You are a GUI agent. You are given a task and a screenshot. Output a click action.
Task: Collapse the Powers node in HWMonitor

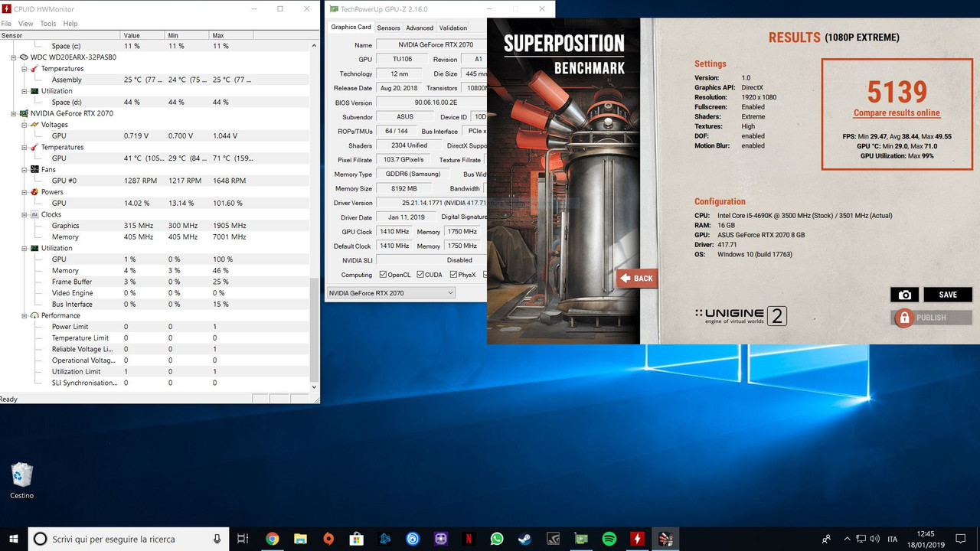pos(24,192)
